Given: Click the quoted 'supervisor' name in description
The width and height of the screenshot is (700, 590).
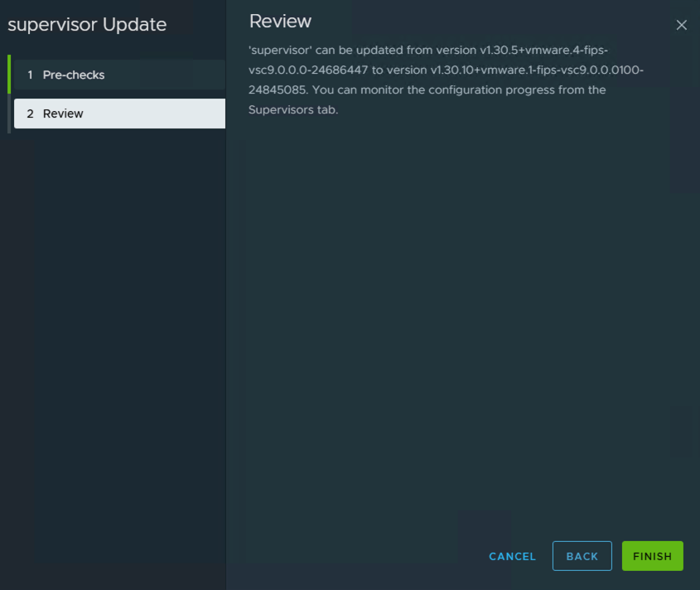Looking at the screenshot, I should coord(279,51).
